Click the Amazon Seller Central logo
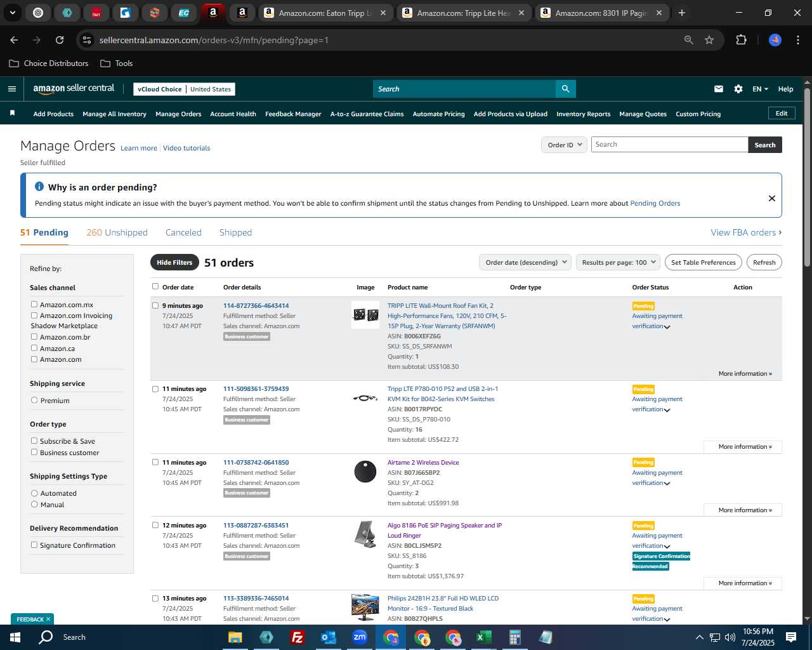812x650 pixels. [x=74, y=89]
